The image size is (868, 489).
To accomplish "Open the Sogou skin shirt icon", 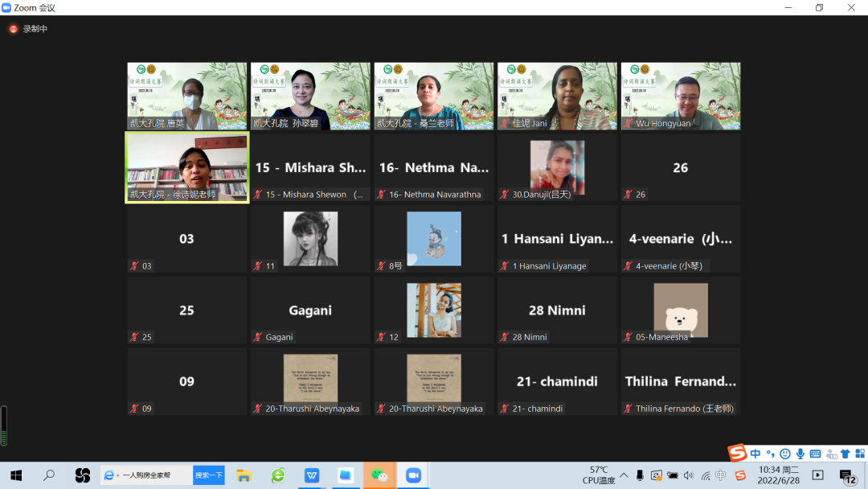I will point(845,454).
